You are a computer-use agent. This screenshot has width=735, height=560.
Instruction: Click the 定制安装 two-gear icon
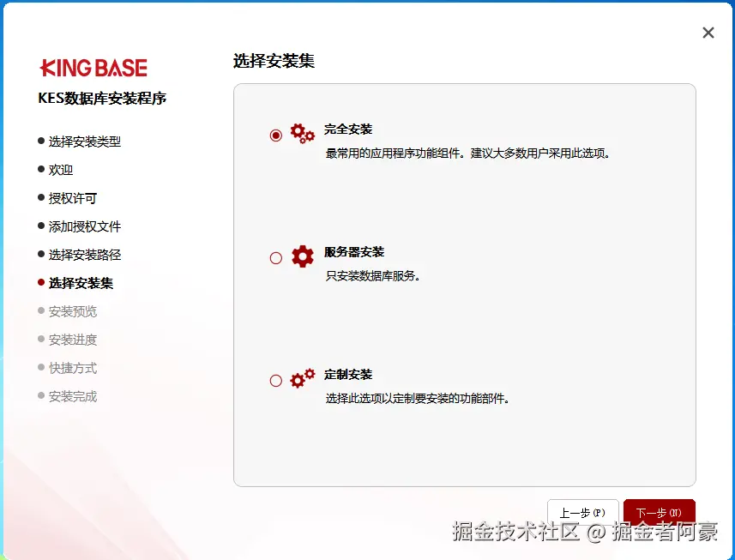303,378
